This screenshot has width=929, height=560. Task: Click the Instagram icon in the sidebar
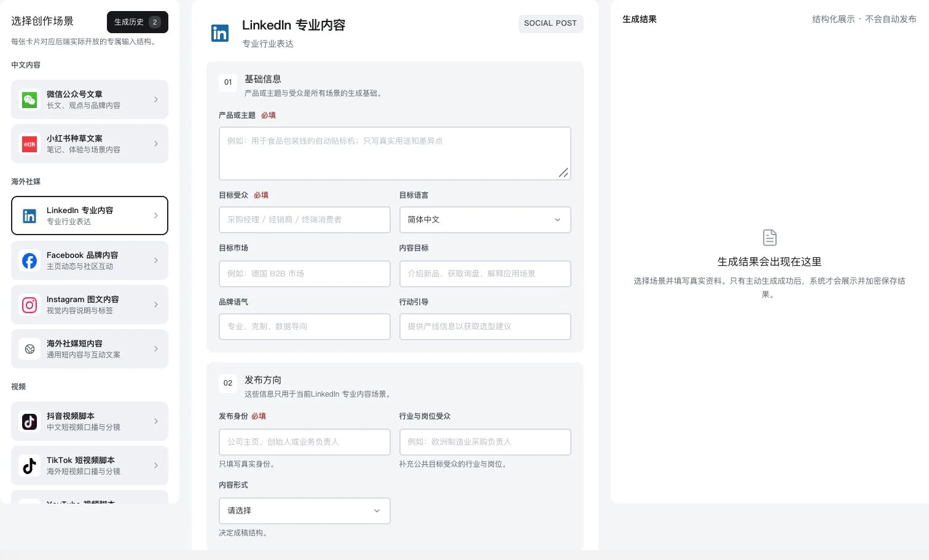29,305
